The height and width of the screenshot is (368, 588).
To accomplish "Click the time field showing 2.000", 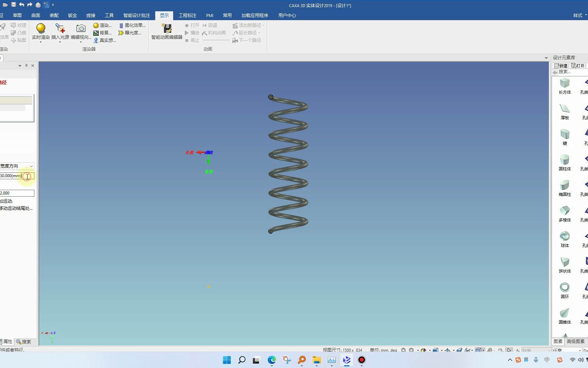I will coord(17,193).
